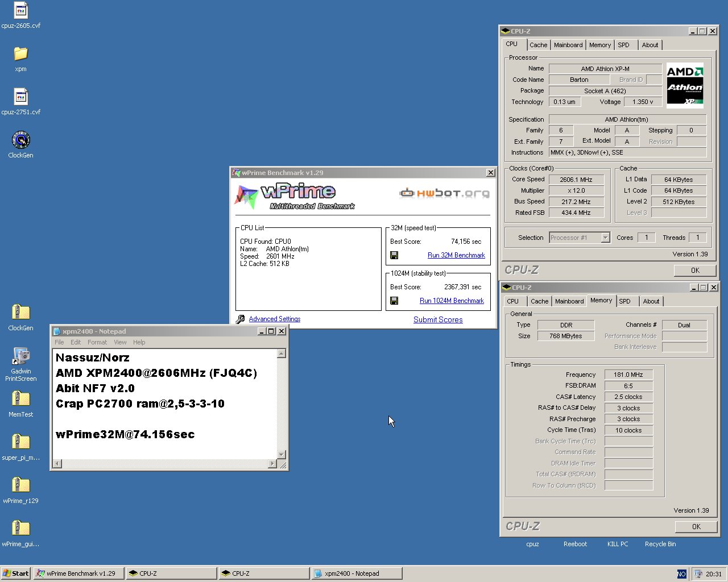
Task: Click the network tray icon near clock
Action: click(x=698, y=574)
